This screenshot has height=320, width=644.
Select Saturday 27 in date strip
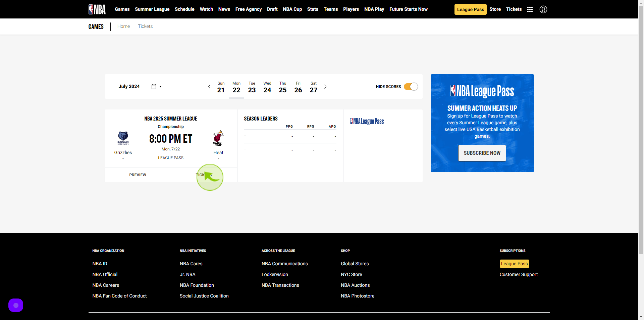pos(314,87)
